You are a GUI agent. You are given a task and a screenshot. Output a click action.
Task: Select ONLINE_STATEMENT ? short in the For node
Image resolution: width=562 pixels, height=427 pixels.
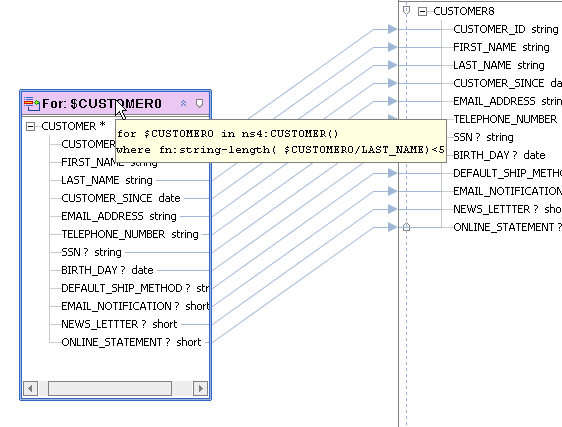(x=131, y=342)
